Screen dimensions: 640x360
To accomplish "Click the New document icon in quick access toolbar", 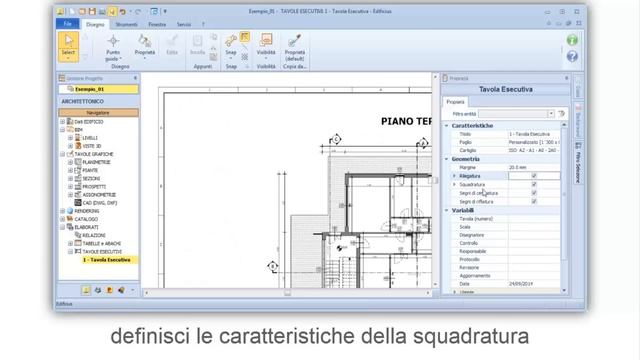I will 72,11.
